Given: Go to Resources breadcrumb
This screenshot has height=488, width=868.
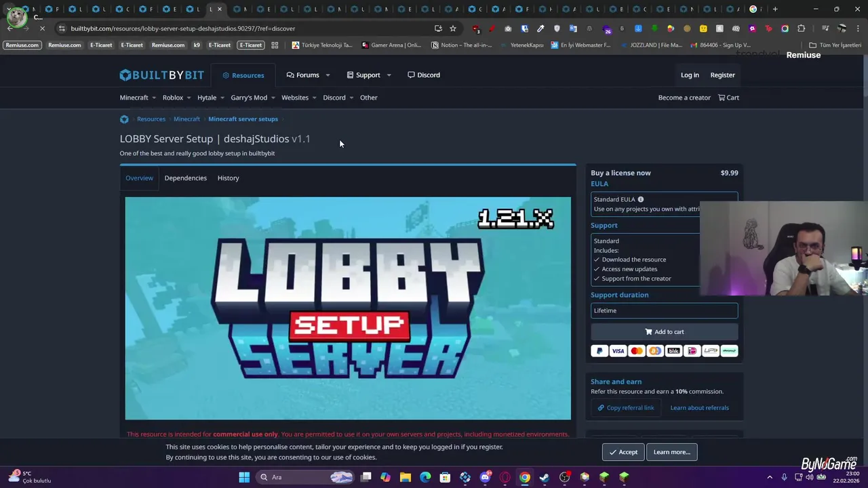Looking at the screenshot, I should click(151, 119).
